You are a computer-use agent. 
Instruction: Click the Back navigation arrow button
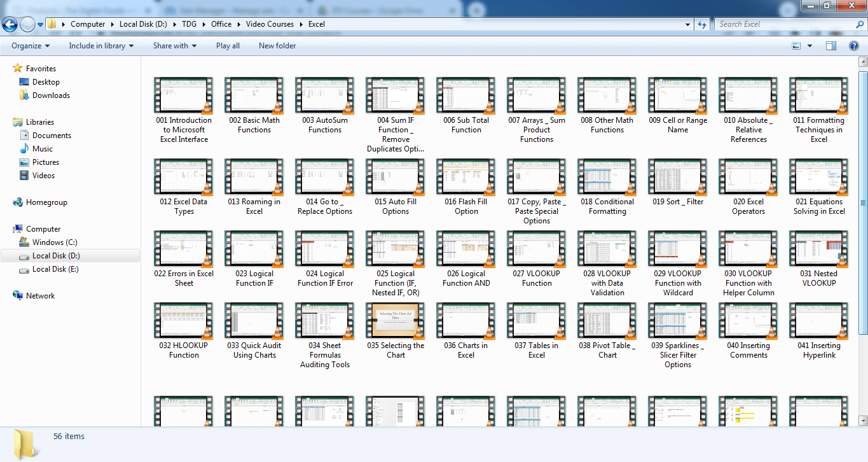[10, 24]
